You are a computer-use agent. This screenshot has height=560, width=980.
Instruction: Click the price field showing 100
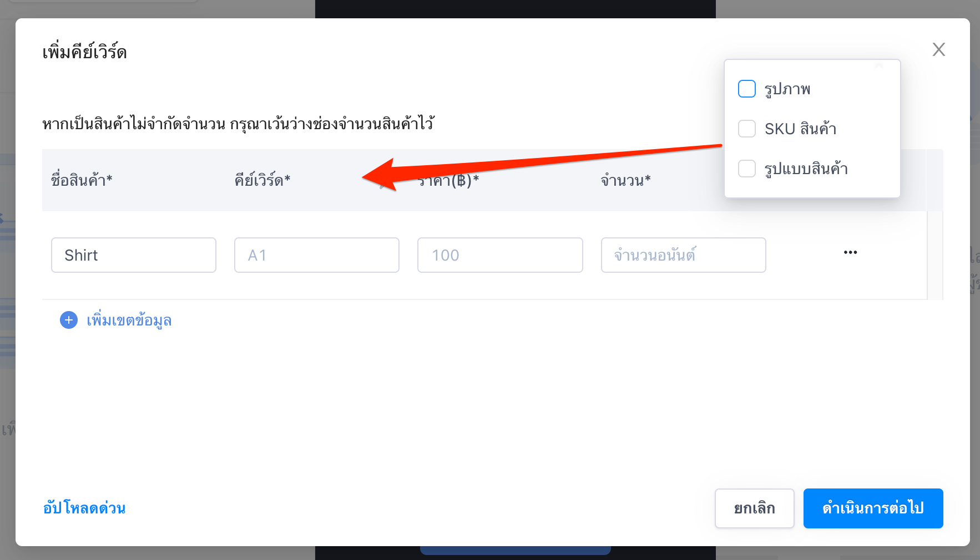pyautogui.click(x=500, y=255)
